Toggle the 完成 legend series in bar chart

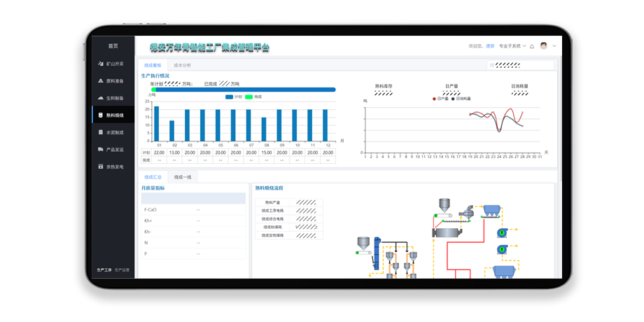click(x=253, y=97)
